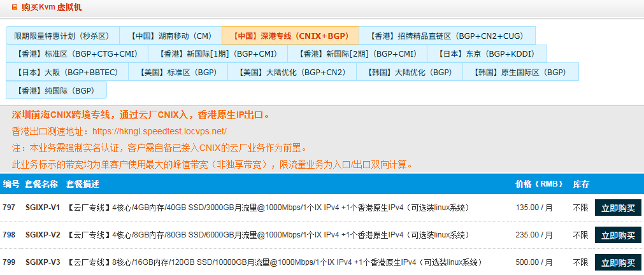Switch to 【美国】标准区（BGP）tab
This screenshot has width=644, height=275.
pos(178,72)
